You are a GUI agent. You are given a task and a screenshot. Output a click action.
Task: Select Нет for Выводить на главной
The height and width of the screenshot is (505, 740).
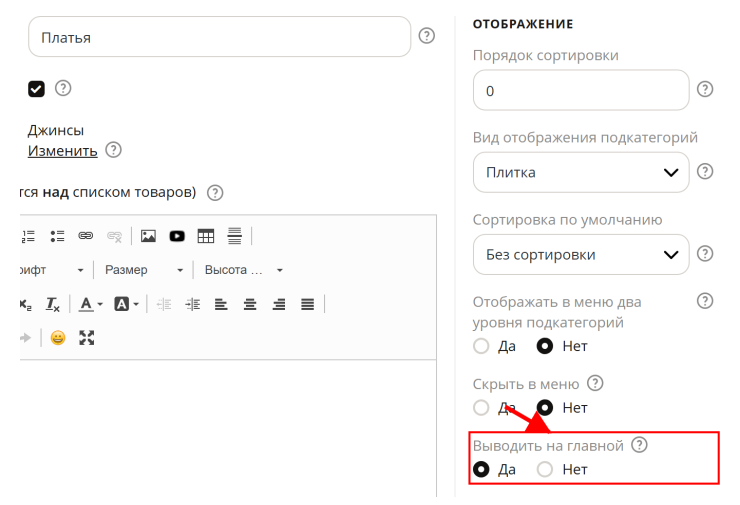[545, 469]
